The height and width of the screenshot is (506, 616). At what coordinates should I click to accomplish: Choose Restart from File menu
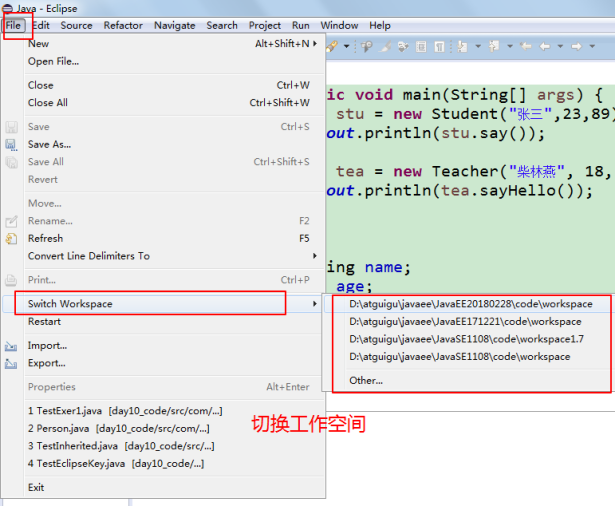(173, 322)
